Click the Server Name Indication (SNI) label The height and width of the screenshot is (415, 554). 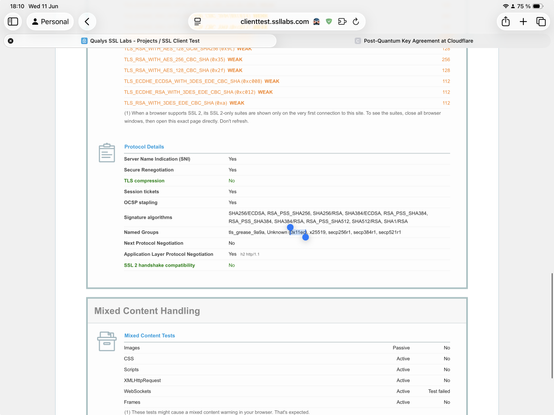157,159
